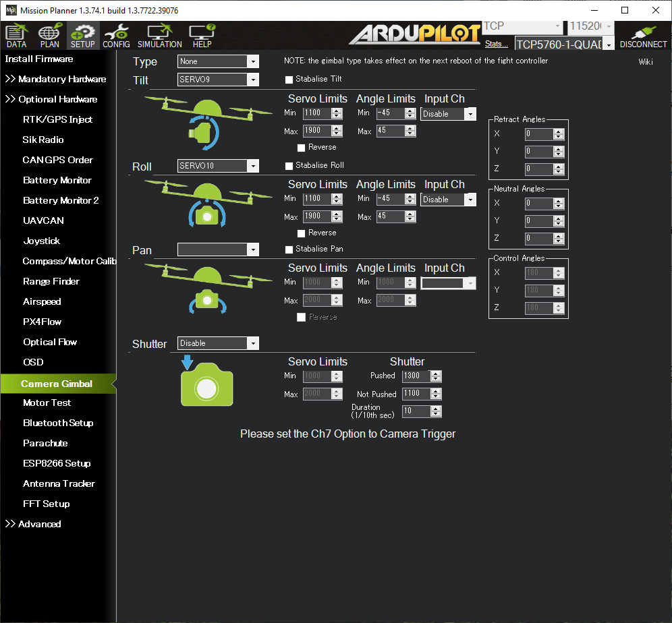Open the Roll Input Ch dropdown
This screenshot has width=672, height=623.
pos(448,200)
